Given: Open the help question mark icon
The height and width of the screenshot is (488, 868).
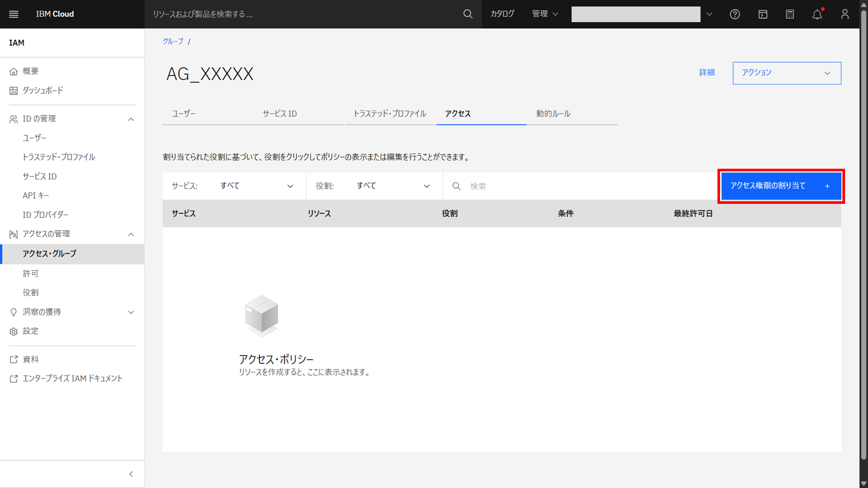Looking at the screenshot, I should coord(734,14).
